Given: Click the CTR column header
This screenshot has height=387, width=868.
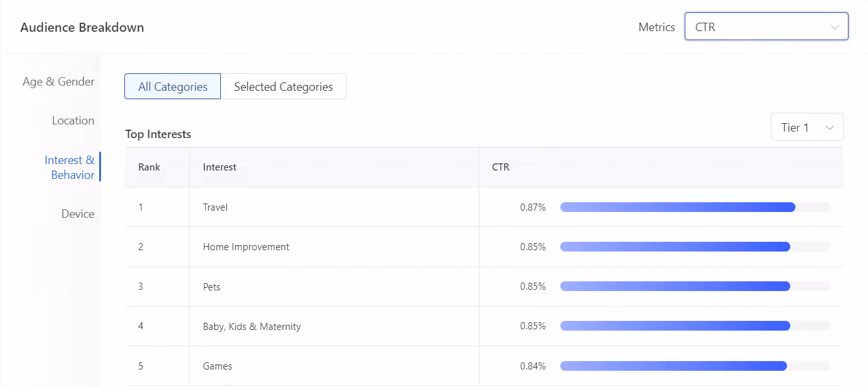Looking at the screenshot, I should tap(500, 167).
